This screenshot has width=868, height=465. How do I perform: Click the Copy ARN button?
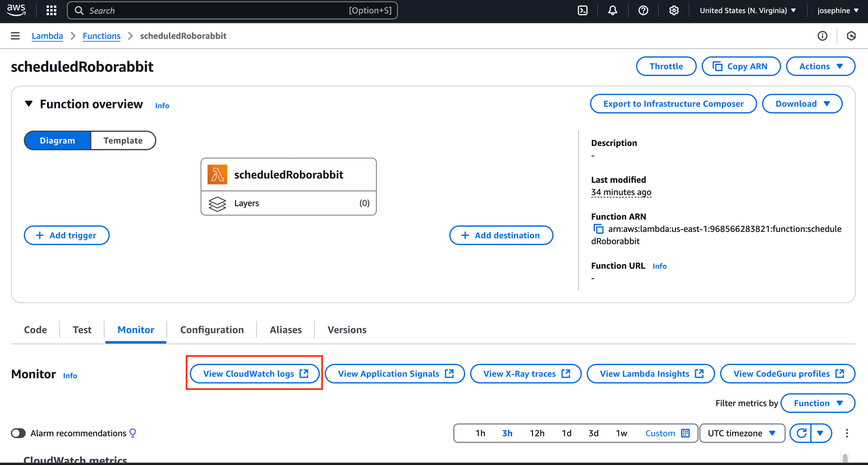(741, 66)
